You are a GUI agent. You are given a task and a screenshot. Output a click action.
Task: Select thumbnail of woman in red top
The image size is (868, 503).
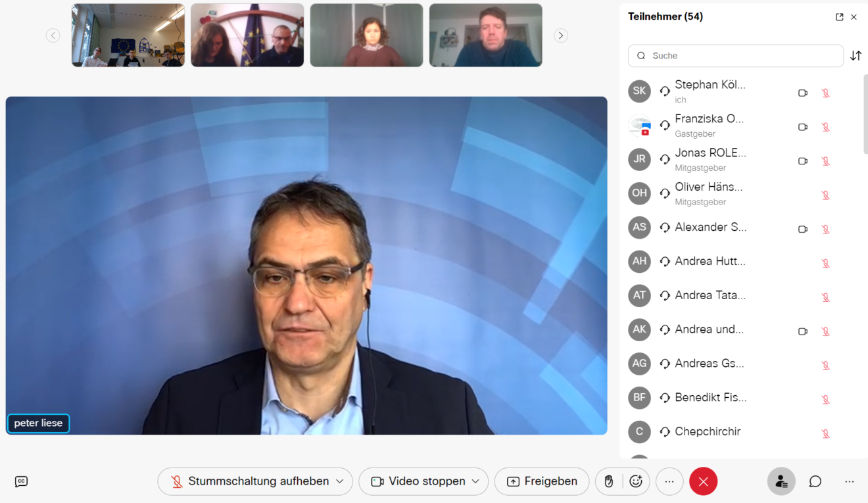366,36
